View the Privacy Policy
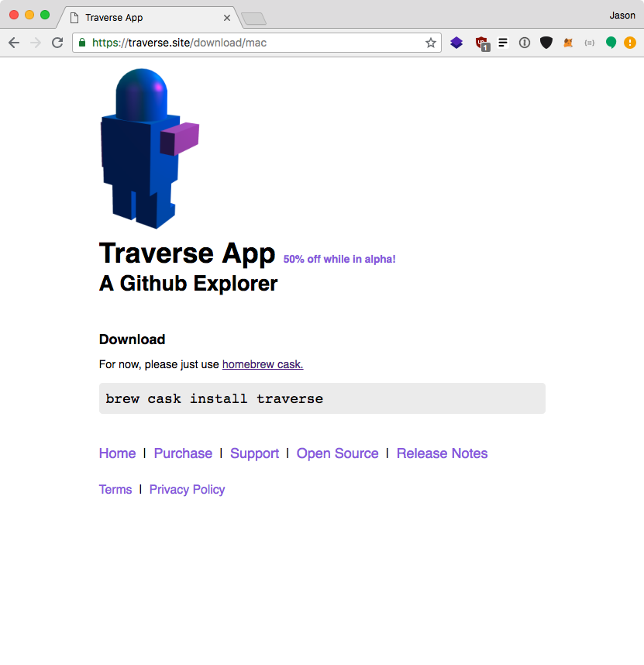Image resolution: width=644 pixels, height=665 pixels. coord(187,489)
